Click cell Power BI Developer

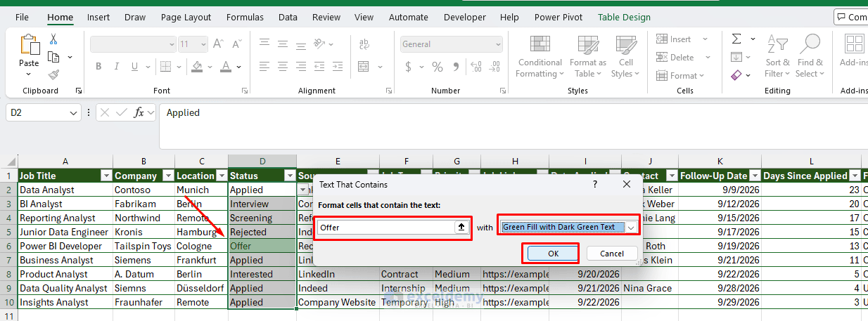pyautogui.click(x=65, y=246)
